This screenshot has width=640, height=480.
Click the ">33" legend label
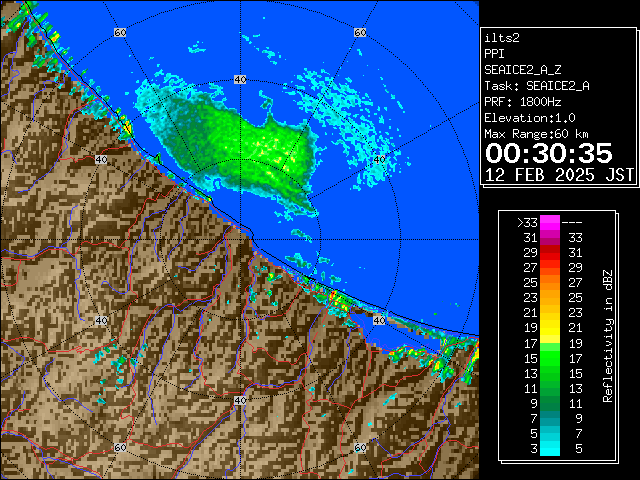527,223
